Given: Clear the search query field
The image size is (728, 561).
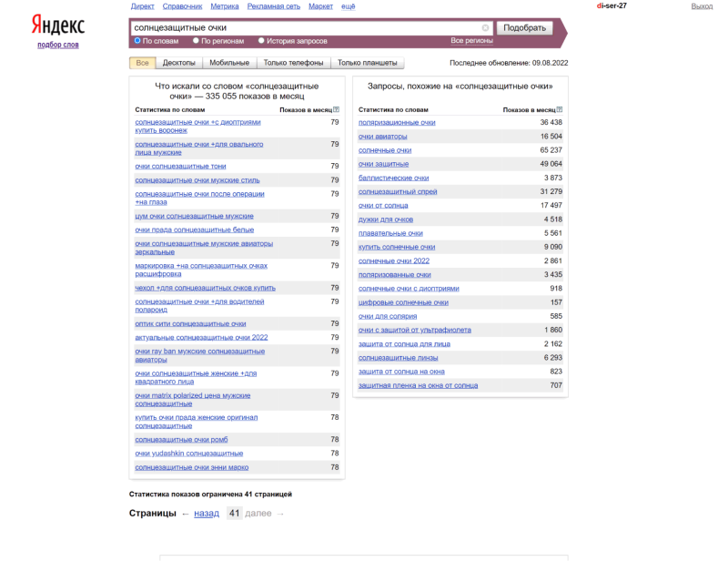Looking at the screenshot, I should pyautogui.click(x=485, y=28).
